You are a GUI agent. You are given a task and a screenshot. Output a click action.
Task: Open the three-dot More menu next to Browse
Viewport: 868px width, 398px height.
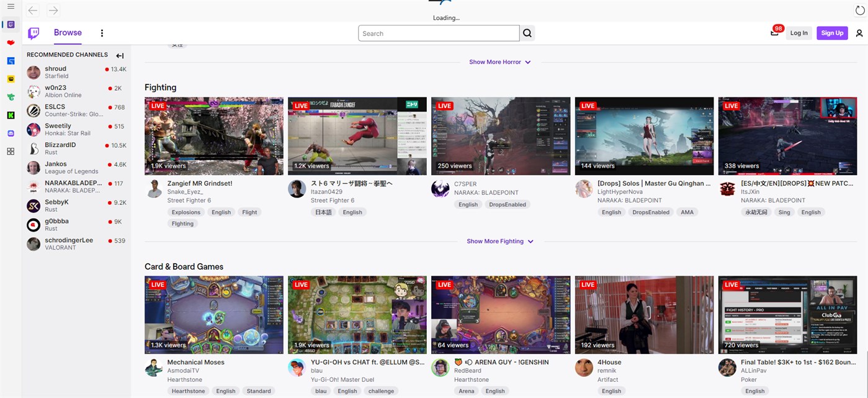pyautogui.click(x=102, y=32)
